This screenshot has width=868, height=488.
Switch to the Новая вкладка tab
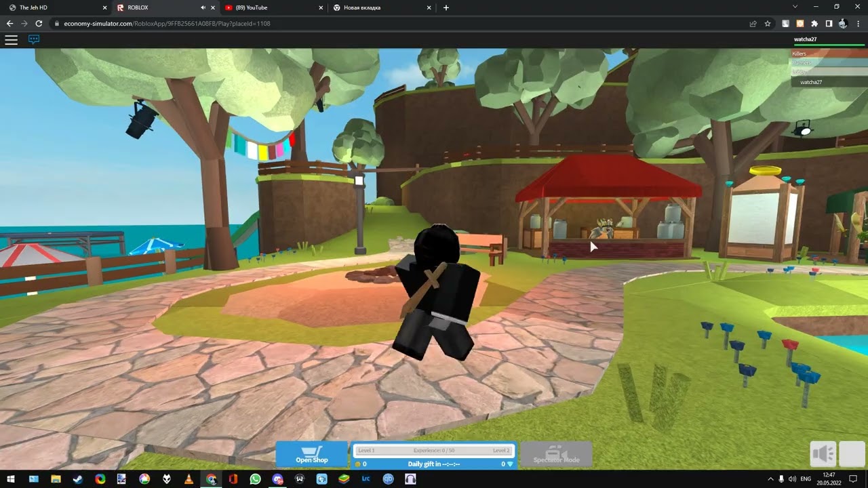click(x=382, y=7)
